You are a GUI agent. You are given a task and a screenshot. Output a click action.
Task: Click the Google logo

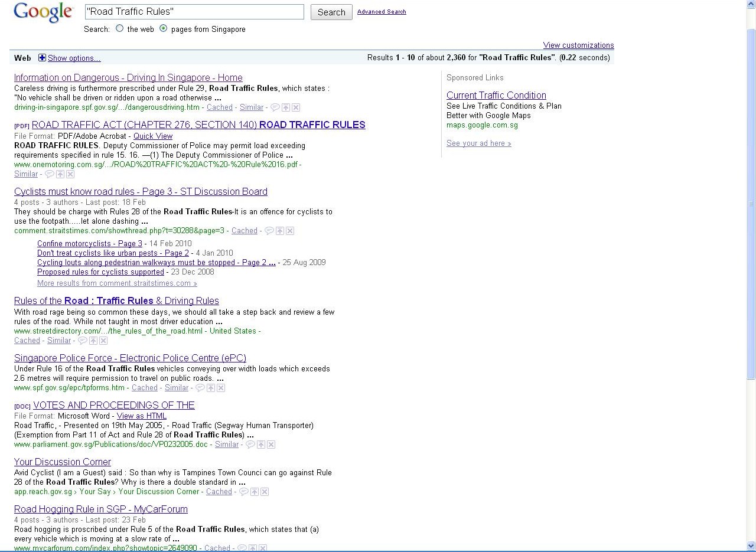[x=44, y=12]
